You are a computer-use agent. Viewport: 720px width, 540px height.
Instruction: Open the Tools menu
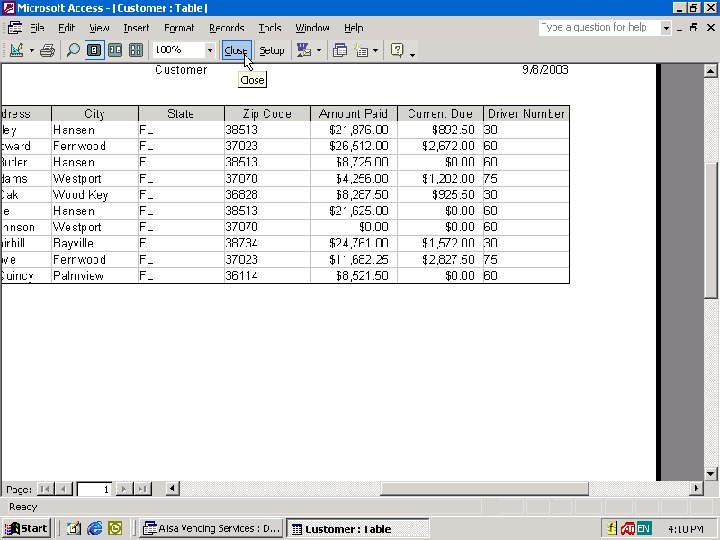point(270,28)
